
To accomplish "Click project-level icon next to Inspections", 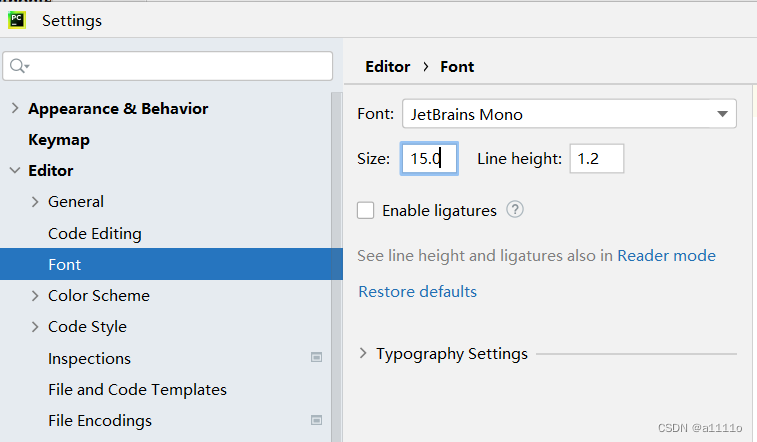I will tap(316, 358).
